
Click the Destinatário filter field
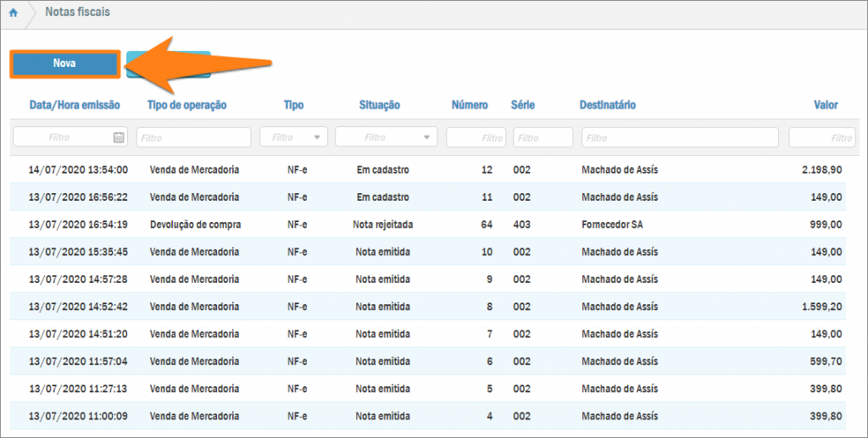[x=680, y=137]
